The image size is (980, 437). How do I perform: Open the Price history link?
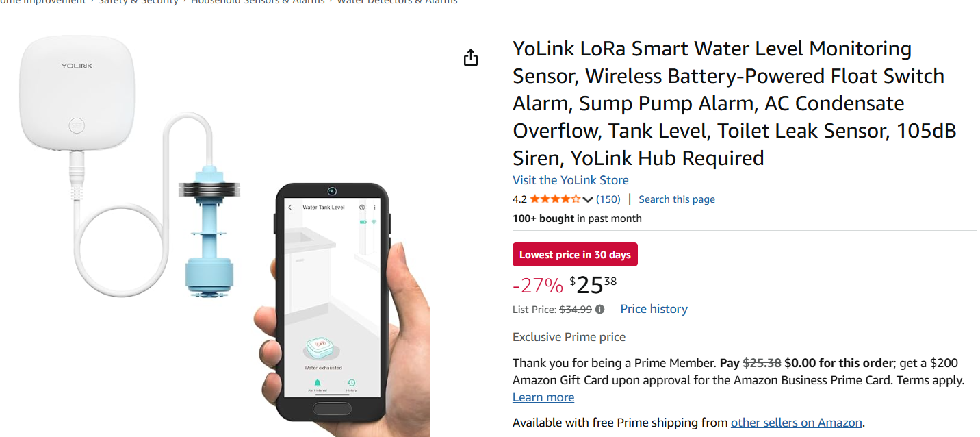pyautogui.click(x=654, y=309)
